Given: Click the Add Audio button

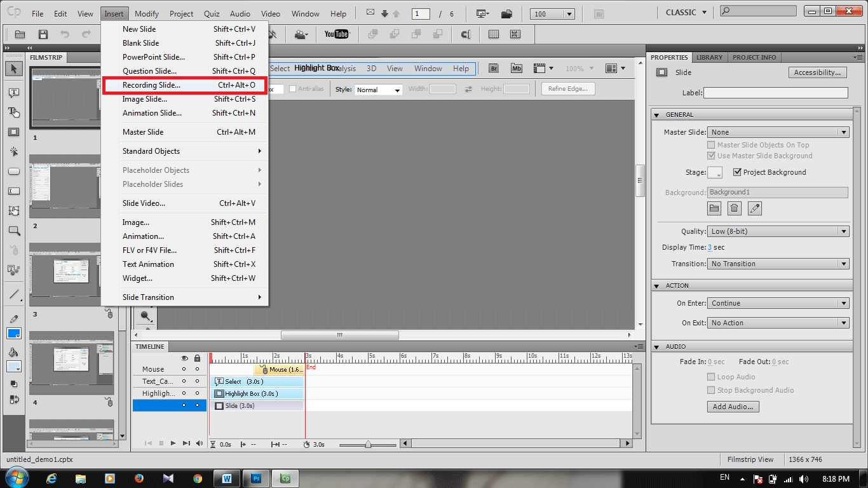Looking at the screenshot, I should click(733, 407).
